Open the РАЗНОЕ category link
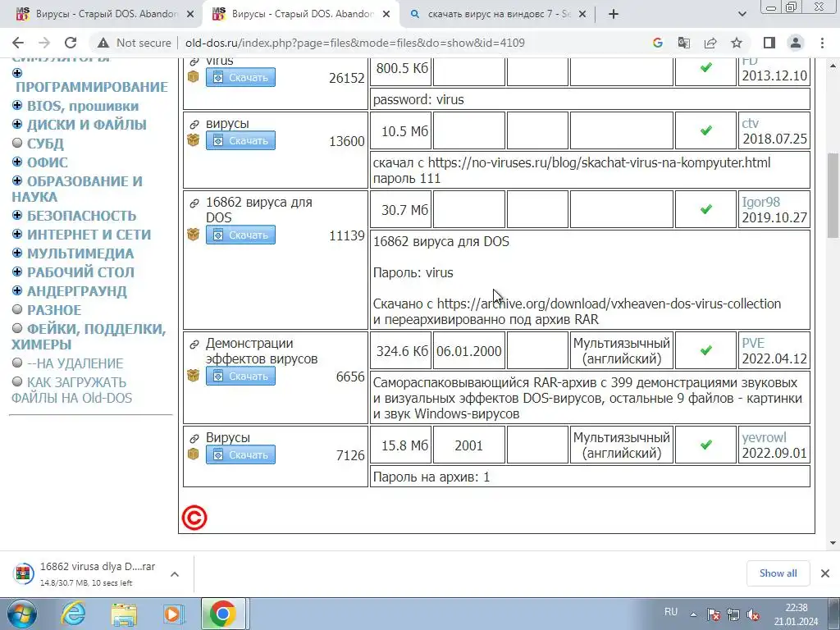This screenshot has width=840, height=630. click(54, 309)
